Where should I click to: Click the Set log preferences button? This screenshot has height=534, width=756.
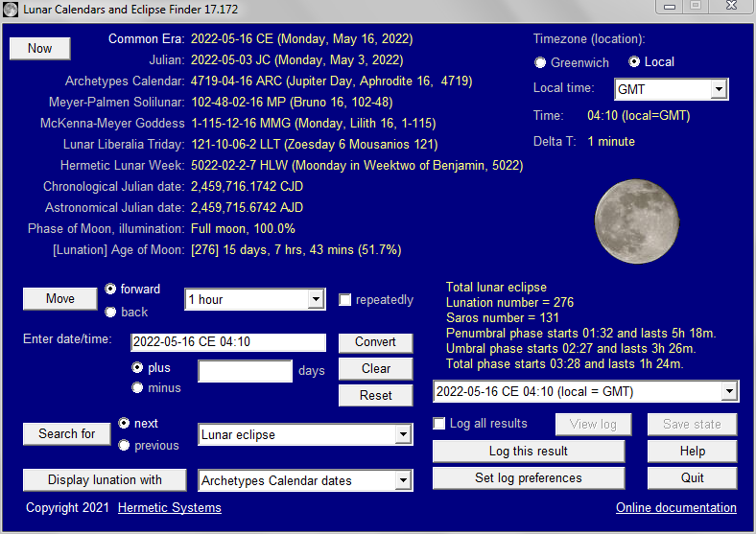coord(529,478)
